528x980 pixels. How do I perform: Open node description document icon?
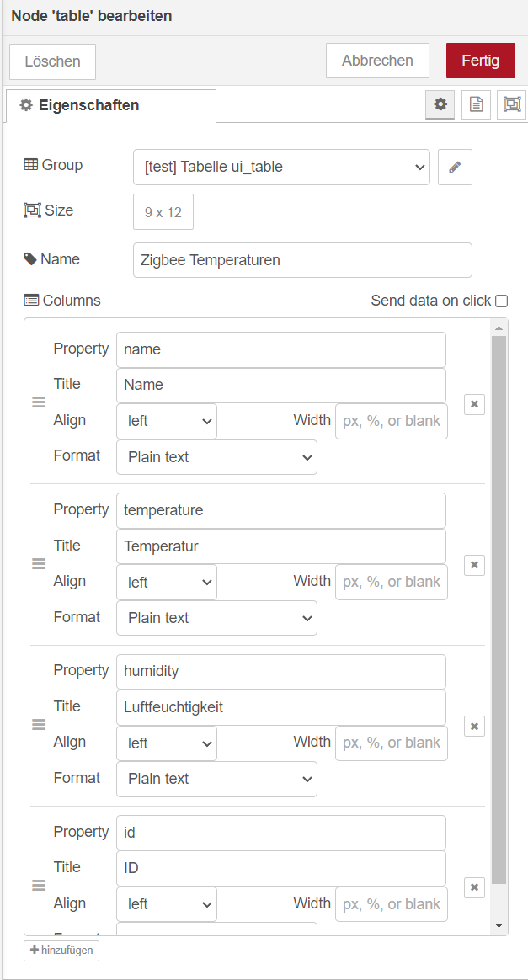(476, 104)
